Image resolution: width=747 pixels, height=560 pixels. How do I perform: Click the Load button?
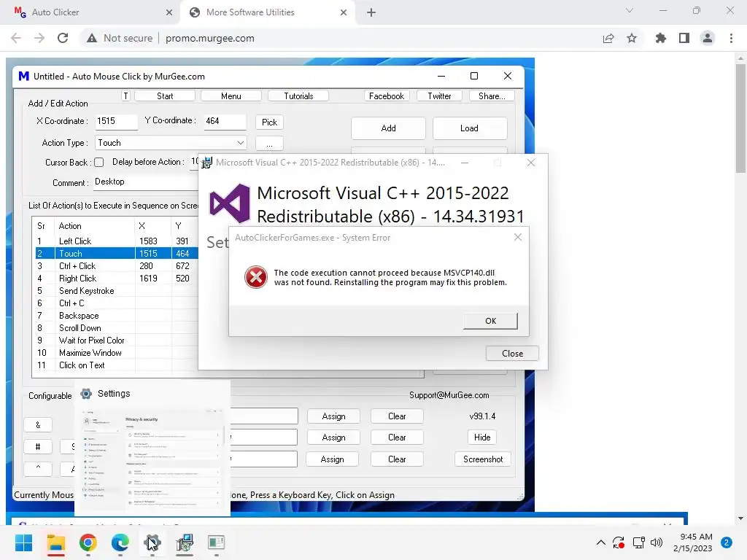click(x=469, y=128)
